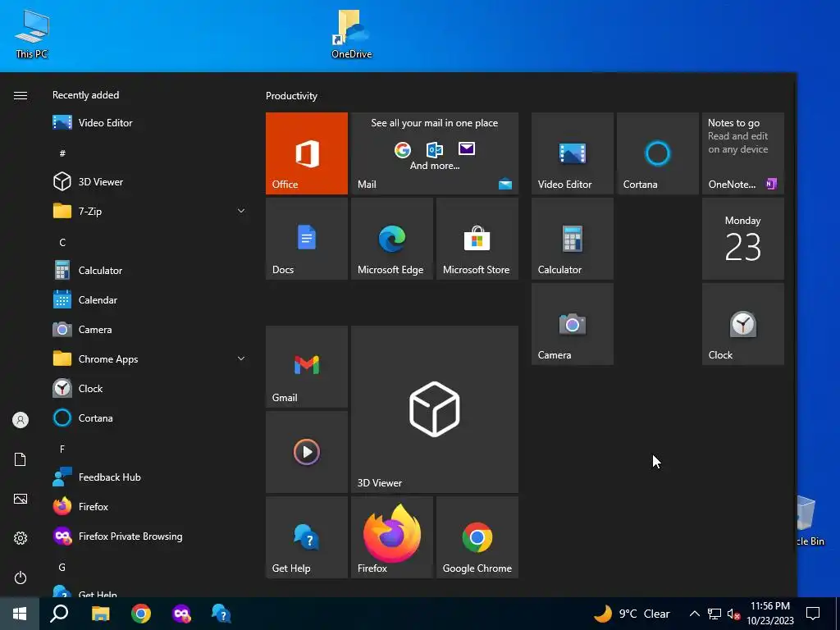840x630 pixels.
Task: Open the Gmail tile
Action: click(x=307, y=367)
